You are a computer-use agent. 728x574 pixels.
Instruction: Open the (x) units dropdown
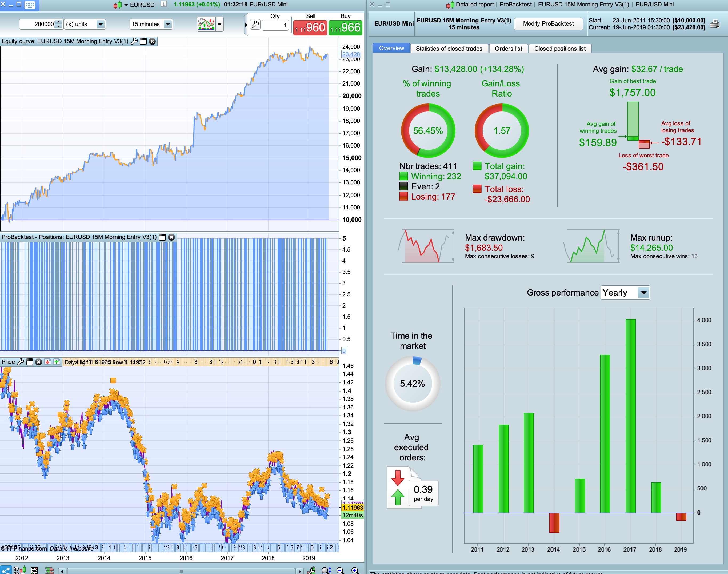click(100, 24)
